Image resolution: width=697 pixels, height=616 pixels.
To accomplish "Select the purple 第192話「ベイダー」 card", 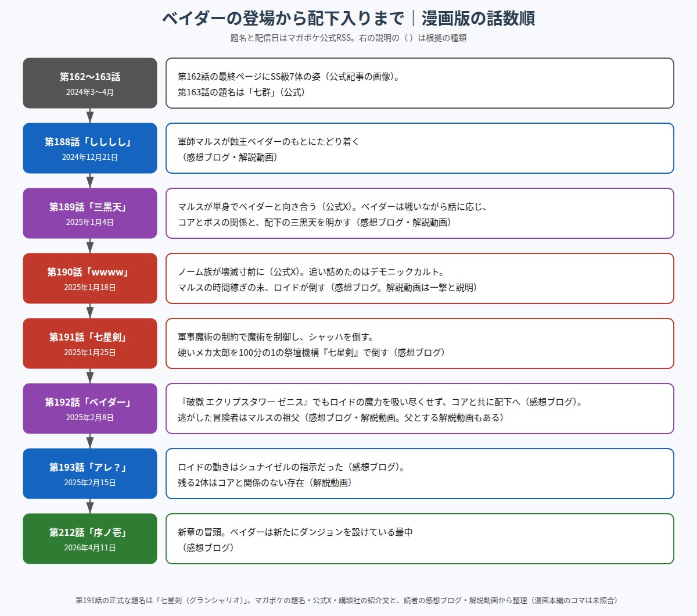I will click(90, 409).
